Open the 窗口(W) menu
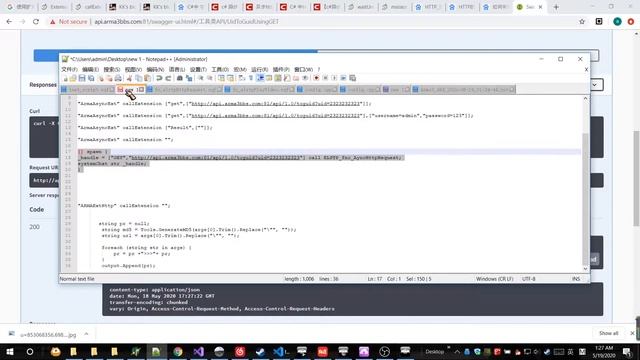640x360 pixels. [x=303, y=69]
